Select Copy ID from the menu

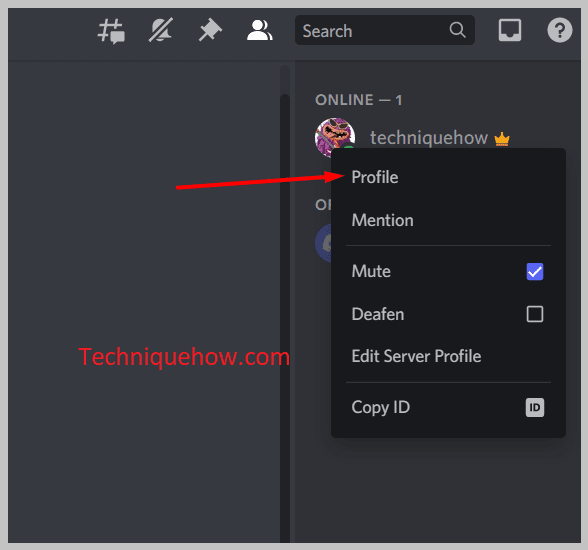[448, 408]
